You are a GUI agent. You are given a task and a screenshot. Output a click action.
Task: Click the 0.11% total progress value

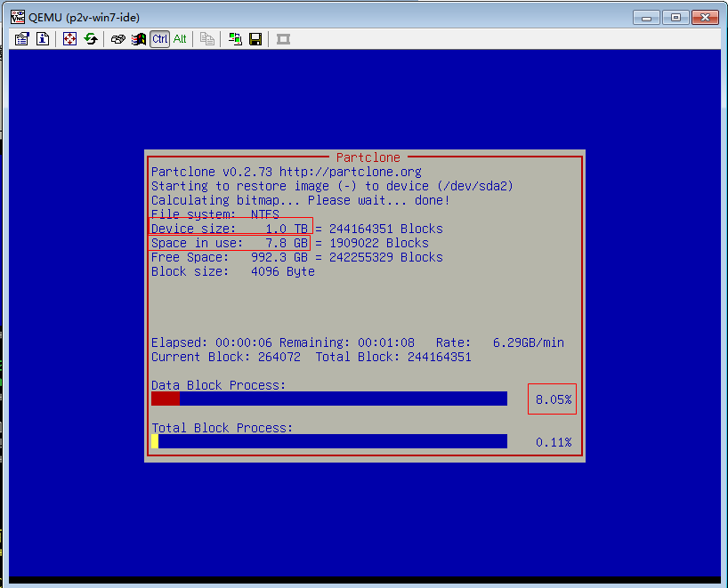pos(554,442)
